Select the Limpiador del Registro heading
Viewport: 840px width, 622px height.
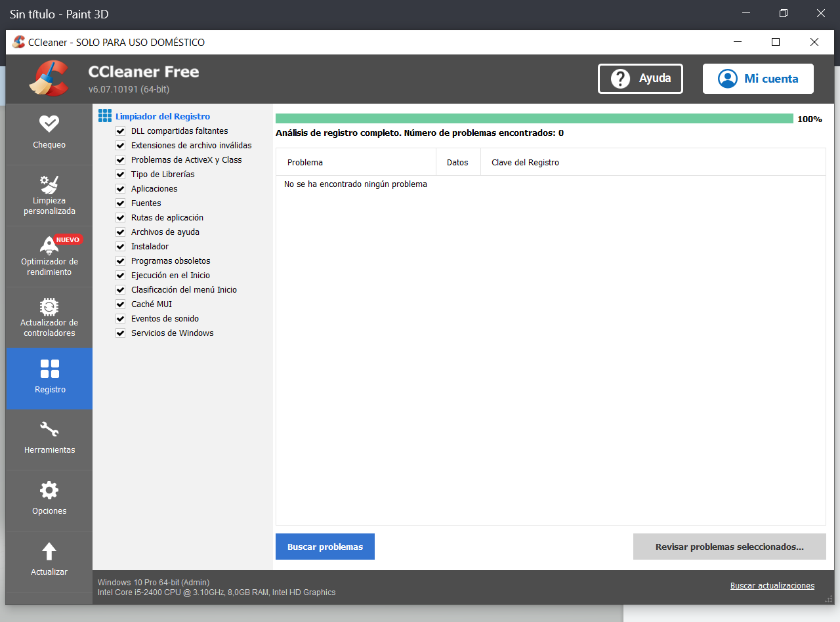coord(163,116)
